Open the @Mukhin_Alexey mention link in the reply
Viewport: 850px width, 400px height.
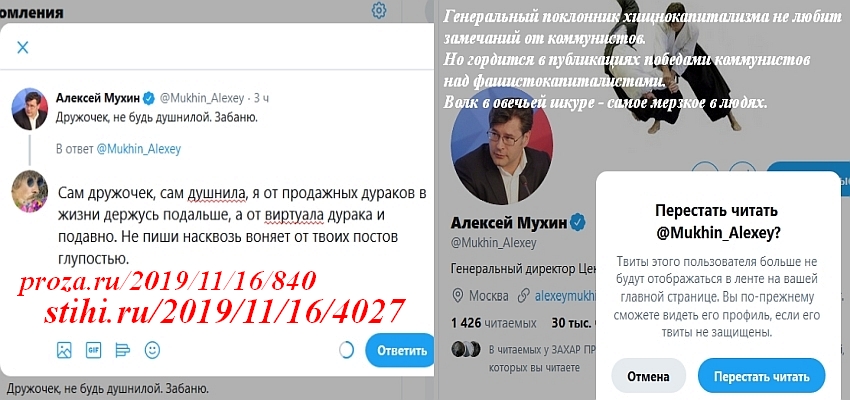pos(138,149)
